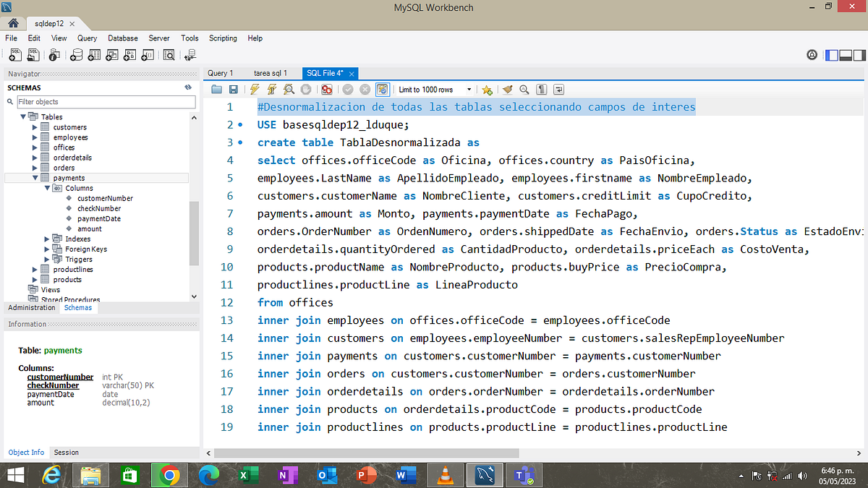The height and width of the screenshot is (488, 868).
Task: Create a new SQL tab for queries
Action: click(x=15, y=54)
